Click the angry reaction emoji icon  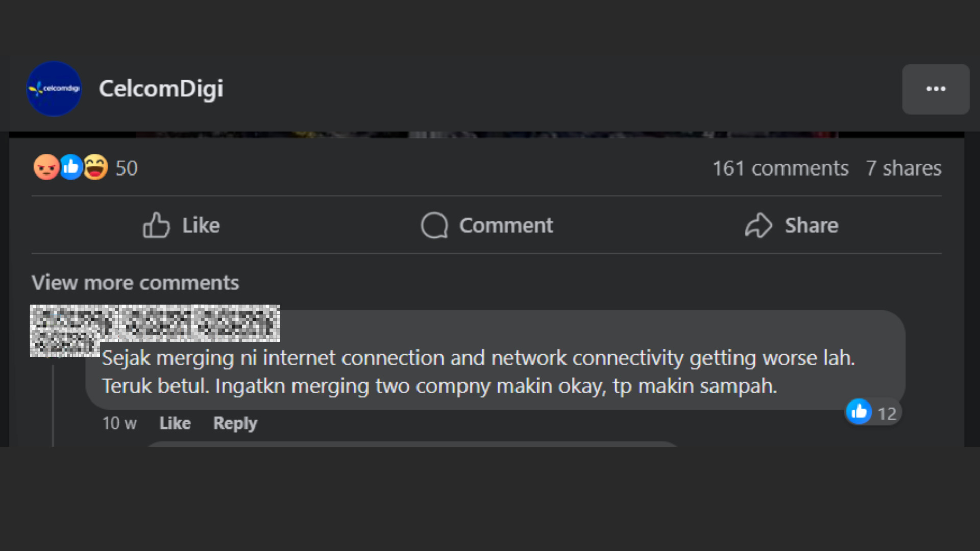pyautogui.click(x=46, y=167)
